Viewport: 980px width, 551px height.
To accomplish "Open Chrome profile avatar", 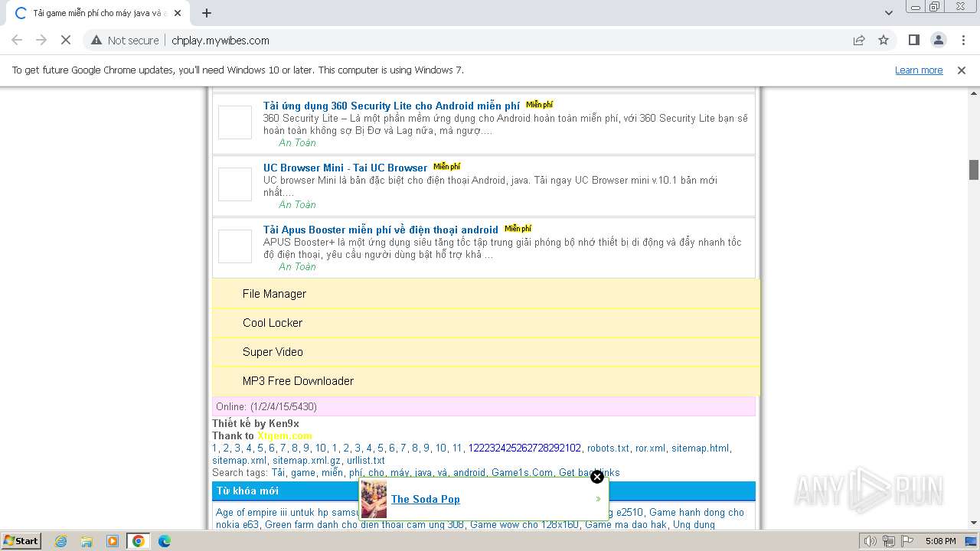I will 939,41.
